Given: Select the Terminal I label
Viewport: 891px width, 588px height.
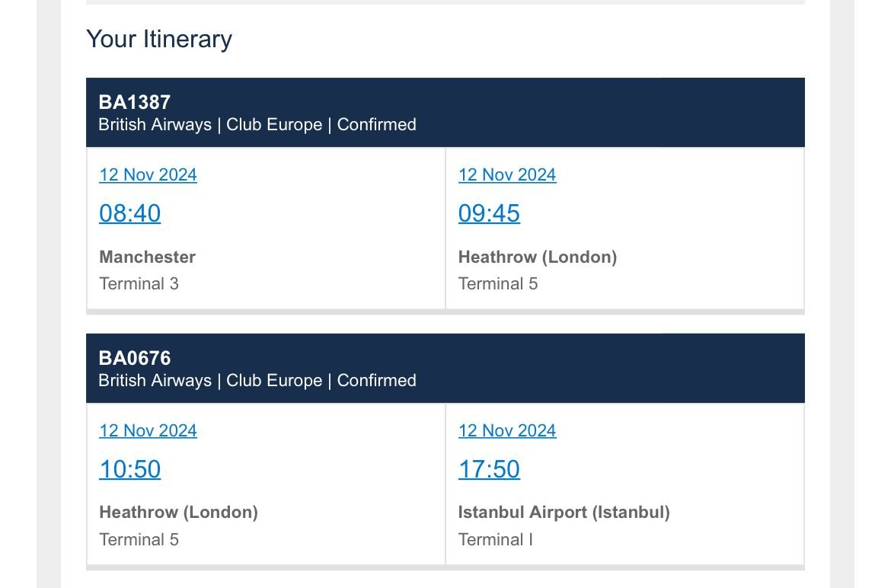Looking at the screenshot, I should (495, 540).
